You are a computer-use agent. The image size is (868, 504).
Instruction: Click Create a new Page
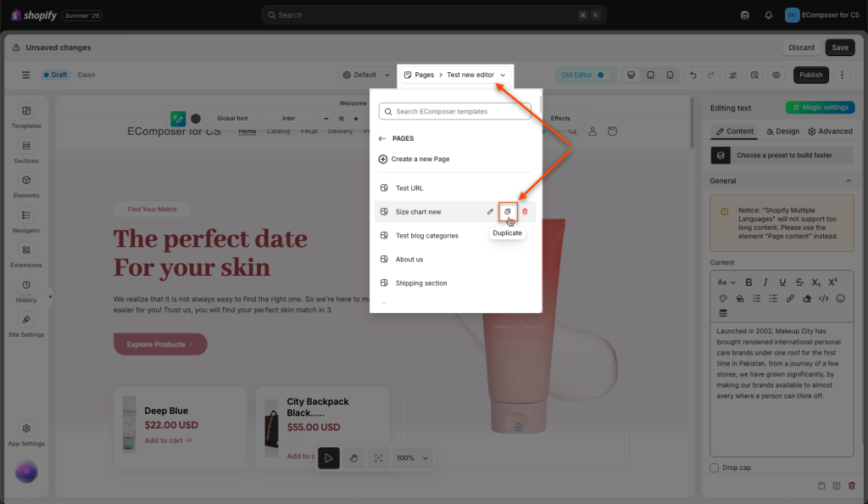414,159
